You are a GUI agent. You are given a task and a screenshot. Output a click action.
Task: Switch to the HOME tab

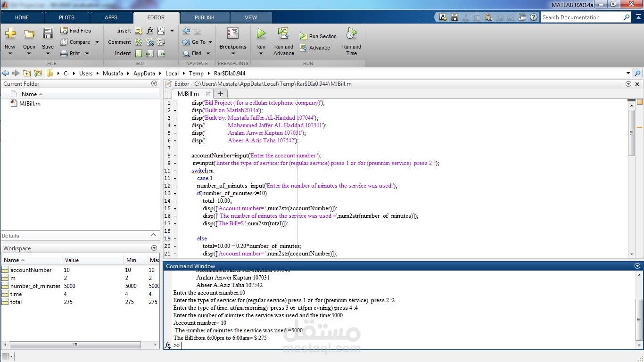tap(22, 17)
